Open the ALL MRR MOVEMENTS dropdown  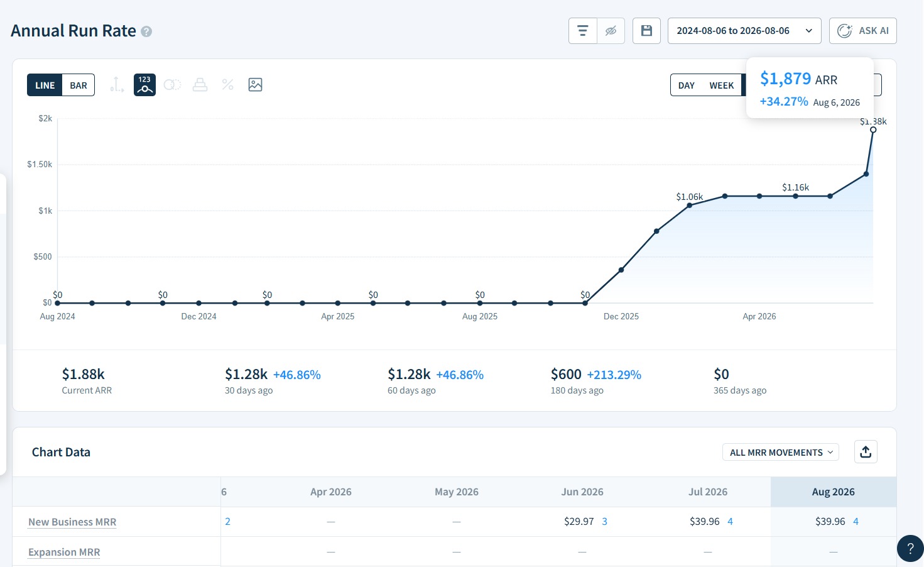point(781,453)
